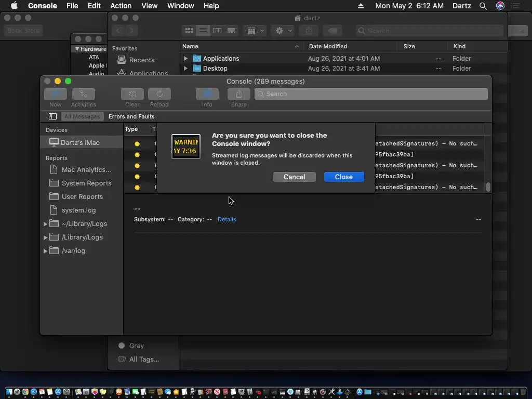
Task: Collapse the Hardware section in System Information
Action: coord(77,49)
